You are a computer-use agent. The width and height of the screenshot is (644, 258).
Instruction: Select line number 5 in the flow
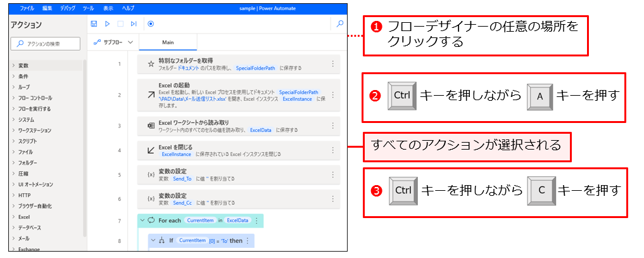[120, 174]
